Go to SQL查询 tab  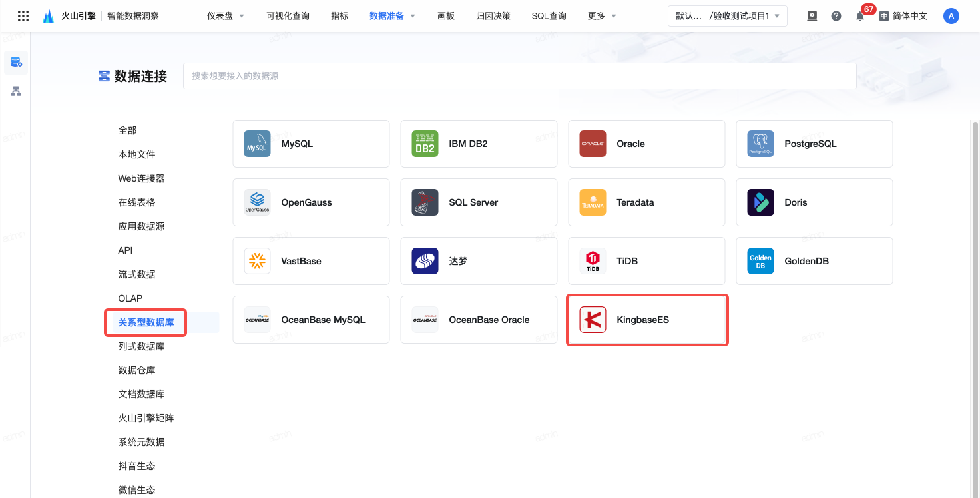549,16
